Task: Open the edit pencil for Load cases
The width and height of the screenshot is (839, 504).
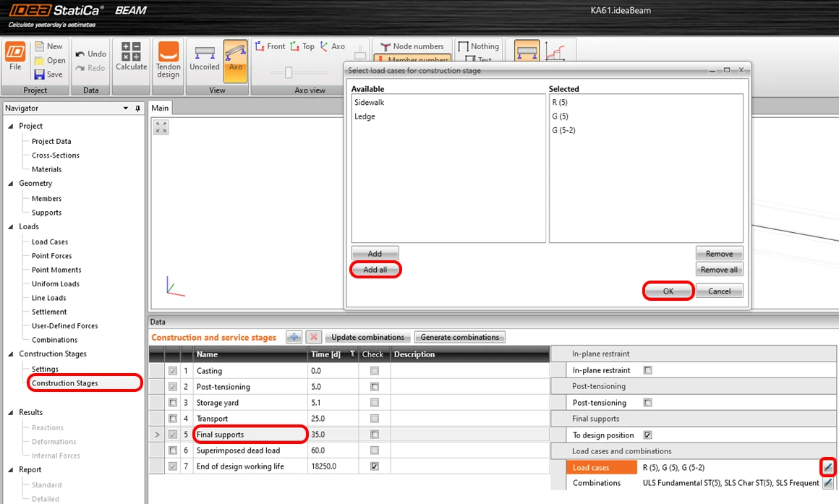Action: 827,467
